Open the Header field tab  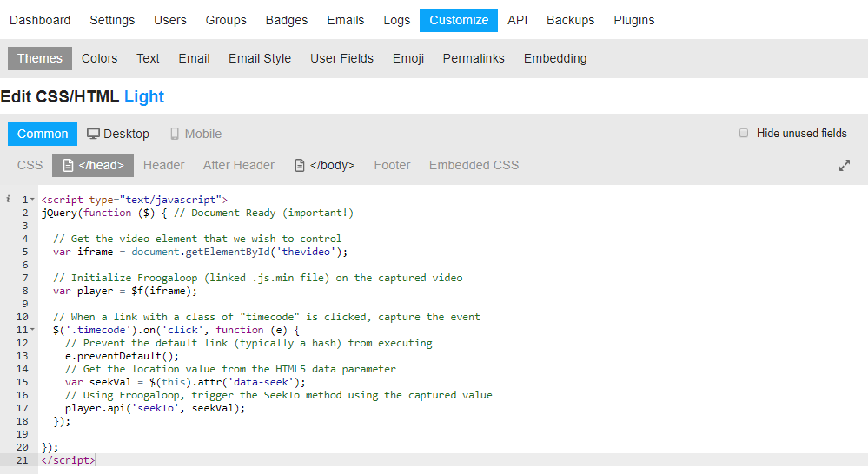[x=164, y=165]
